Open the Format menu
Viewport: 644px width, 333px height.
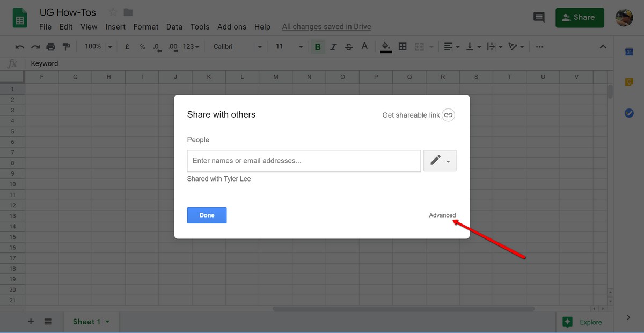pyautogui.click(x=145, y=26)
